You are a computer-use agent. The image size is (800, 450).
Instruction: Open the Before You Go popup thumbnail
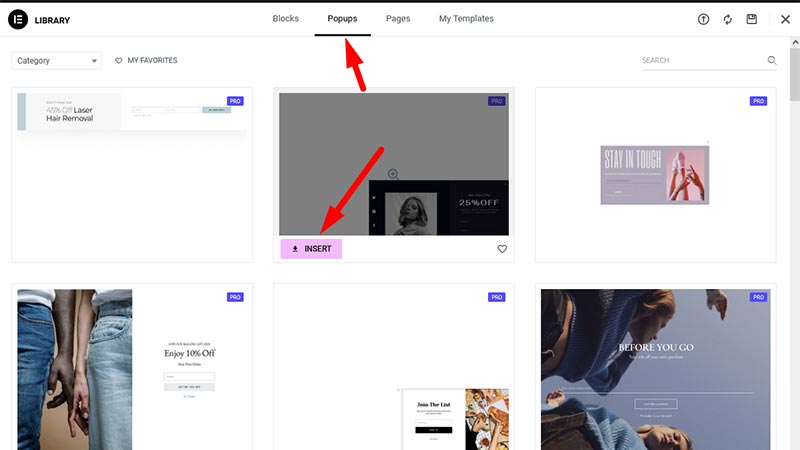[x=656, y=369]
